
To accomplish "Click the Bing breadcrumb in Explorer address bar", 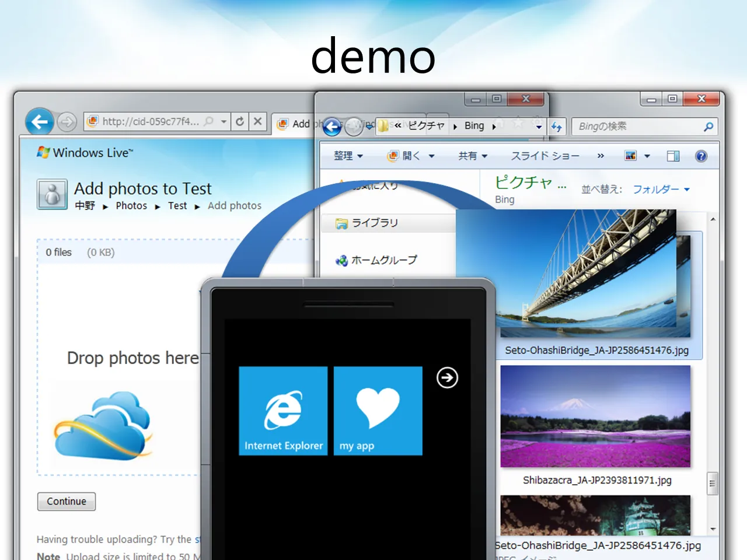I will [x=474, y=125].
